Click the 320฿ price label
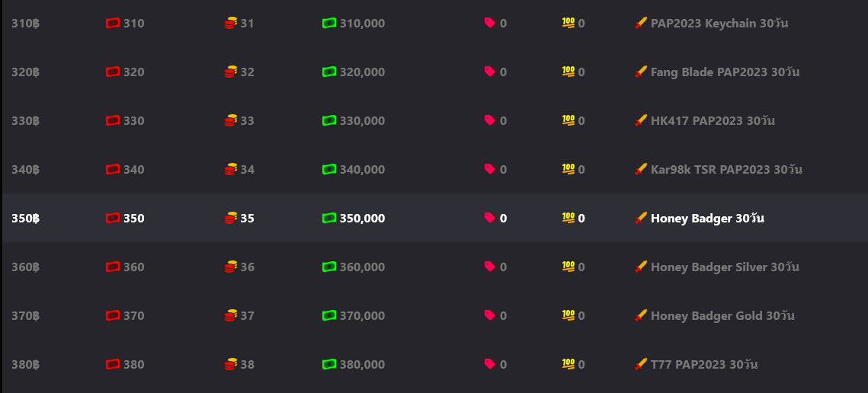This screenshot has width=868, height=393. (25, 72)
